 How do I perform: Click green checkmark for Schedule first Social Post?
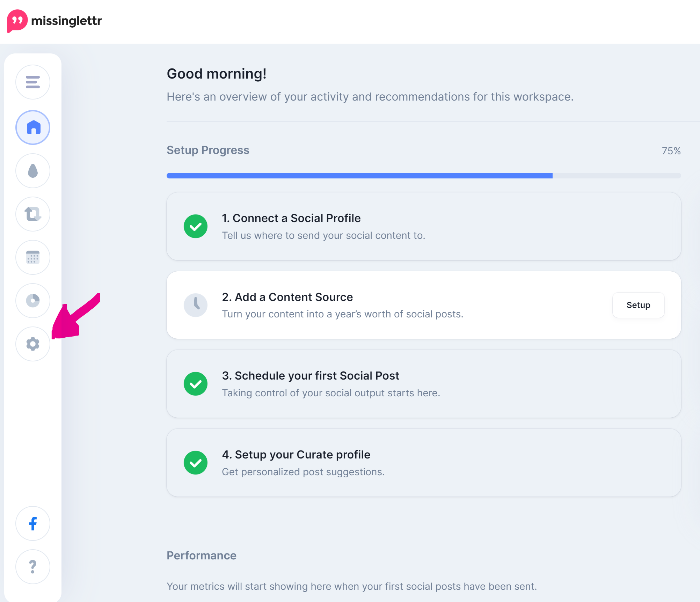coord(196,384)
